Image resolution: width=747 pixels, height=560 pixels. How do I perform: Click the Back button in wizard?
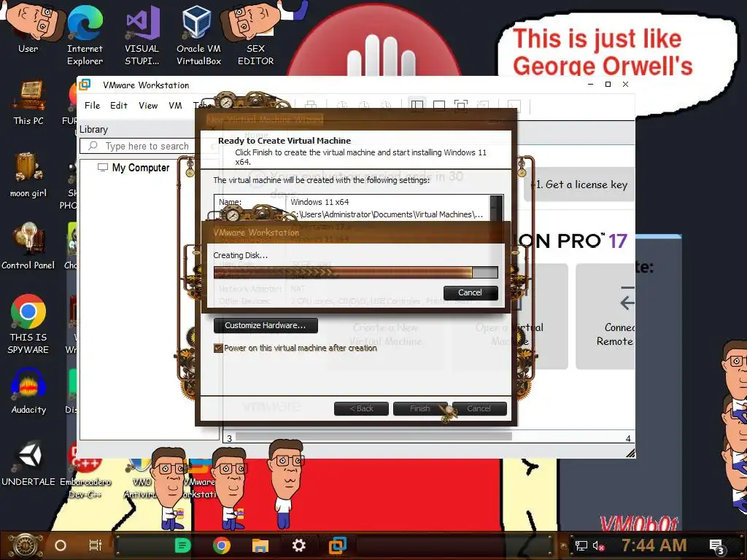click(x=361, y=408)
